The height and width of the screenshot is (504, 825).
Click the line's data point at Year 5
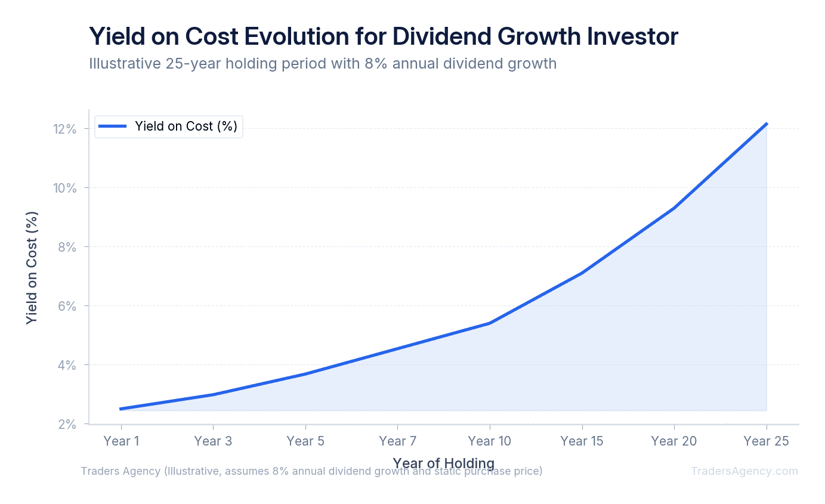pos(305,374)
